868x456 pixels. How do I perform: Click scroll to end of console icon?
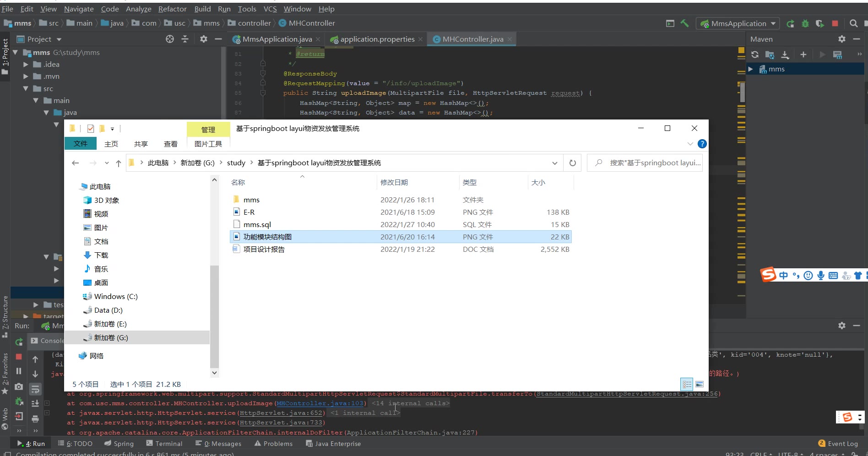(x=35, y=403)
